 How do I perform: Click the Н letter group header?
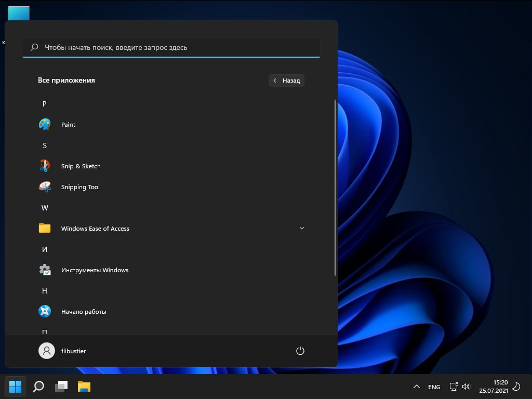tap(45, 291)
